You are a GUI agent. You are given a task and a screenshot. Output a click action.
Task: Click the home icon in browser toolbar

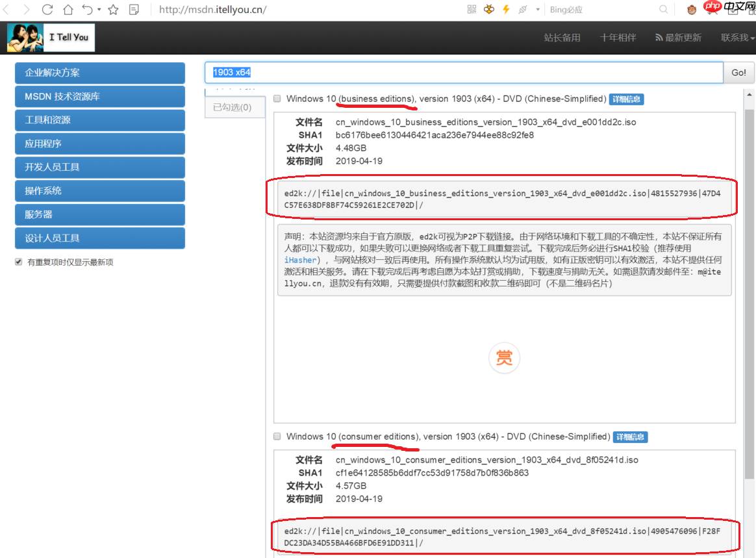[67, 9]
